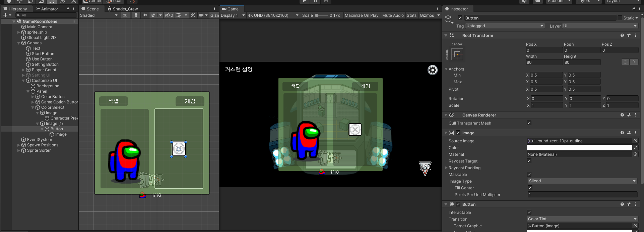Open the Display 1 dropdown
Viewport: 644px width, 232px height.
233,15
